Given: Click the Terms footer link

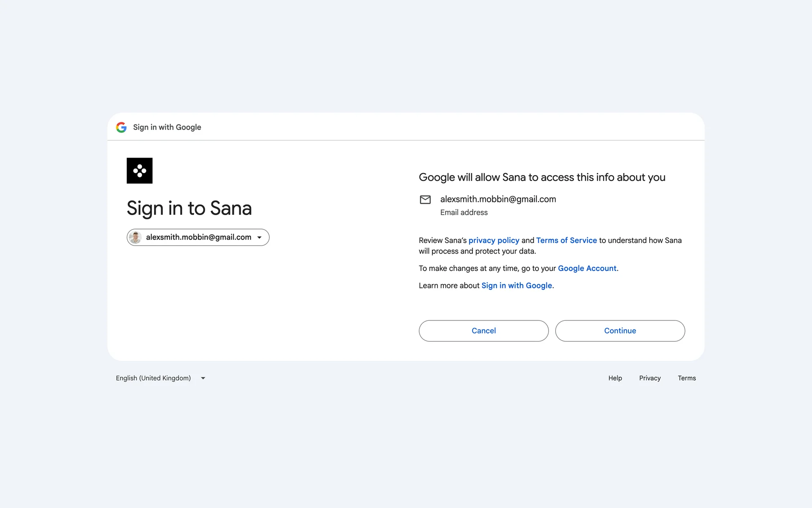Looking at the screenshot, I should (x=686, y=378).
